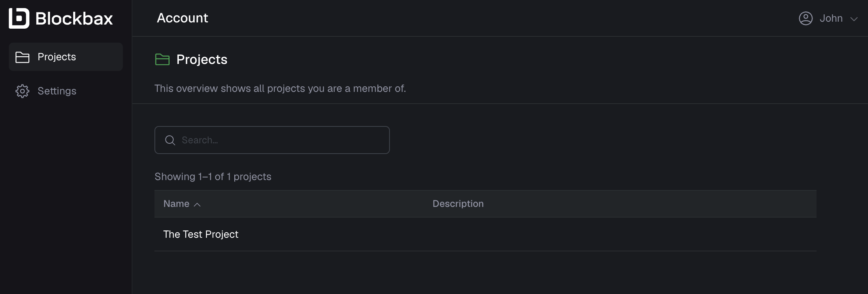Click the sidebar Projects folder icon

pyautogui.click(x=22, y=57)
